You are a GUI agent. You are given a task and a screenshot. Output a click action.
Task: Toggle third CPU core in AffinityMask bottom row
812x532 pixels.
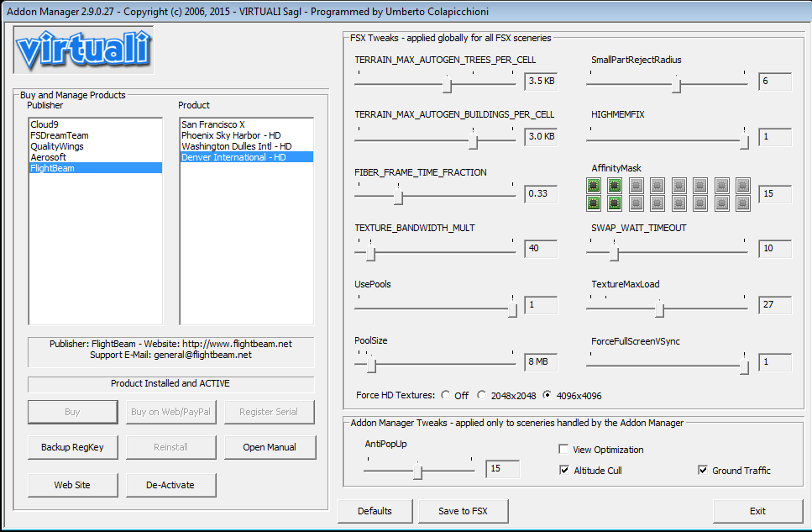click(x=637, y=203)
